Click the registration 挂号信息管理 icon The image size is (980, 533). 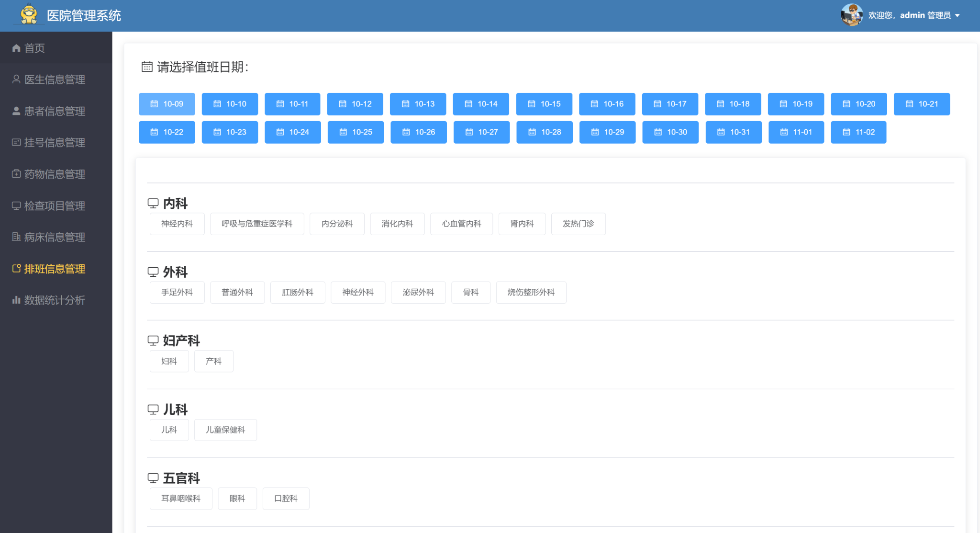(x=16, y=142)
